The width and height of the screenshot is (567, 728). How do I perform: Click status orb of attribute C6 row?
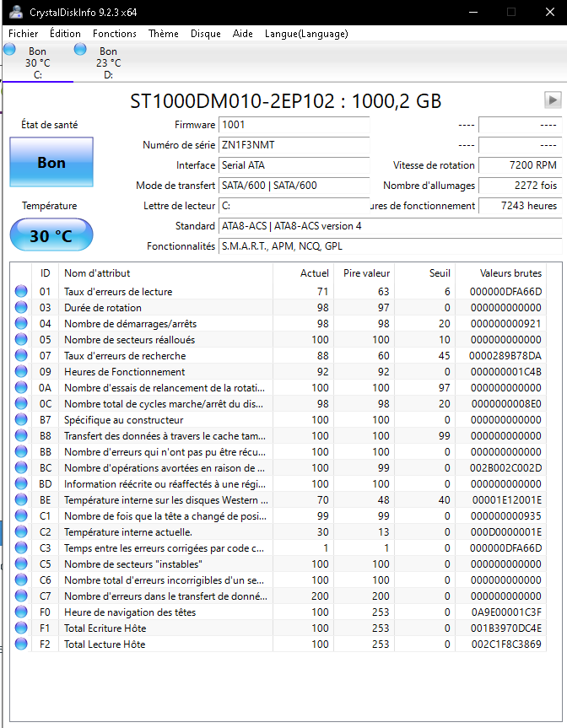[x=21, y=580]
